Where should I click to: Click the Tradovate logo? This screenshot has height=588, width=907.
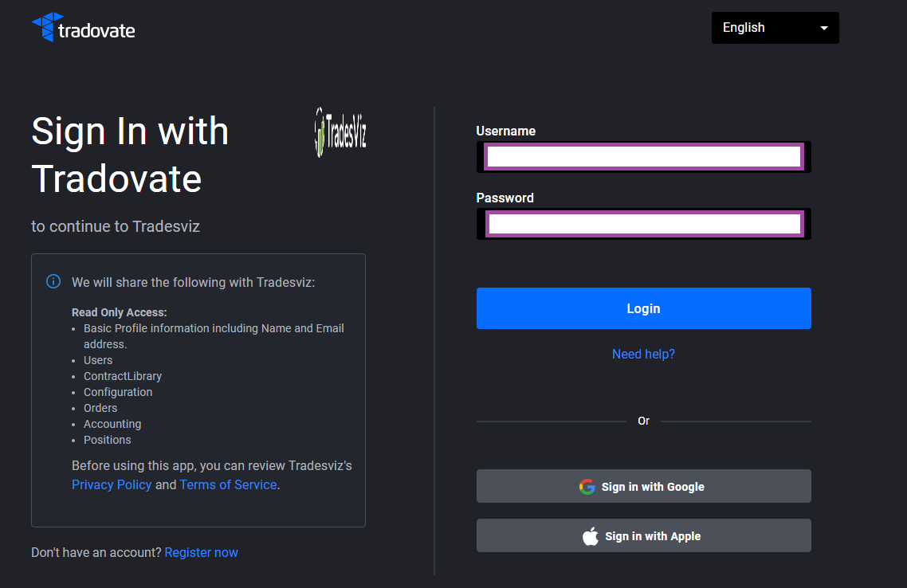point(84,27)
